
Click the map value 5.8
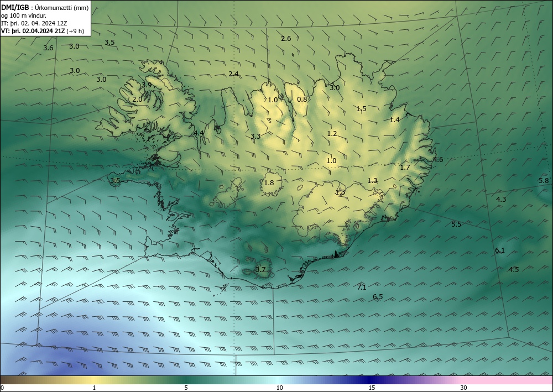click(544, 180)
